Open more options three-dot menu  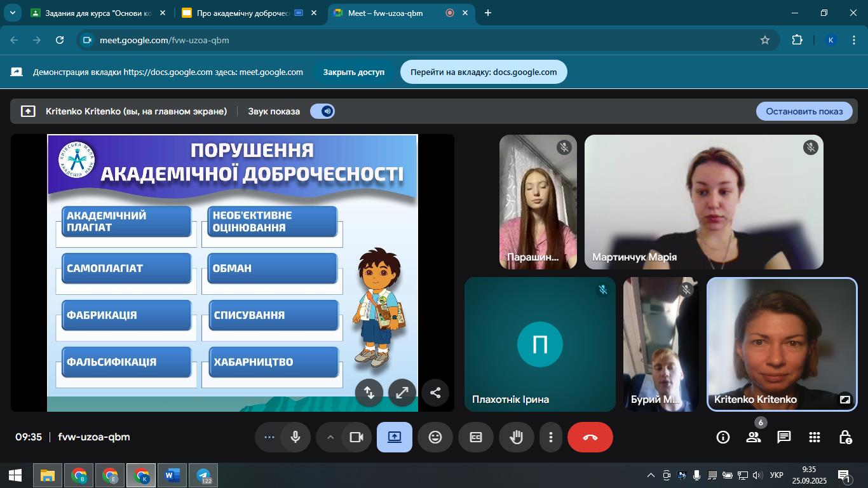click(x=551, y=437)
